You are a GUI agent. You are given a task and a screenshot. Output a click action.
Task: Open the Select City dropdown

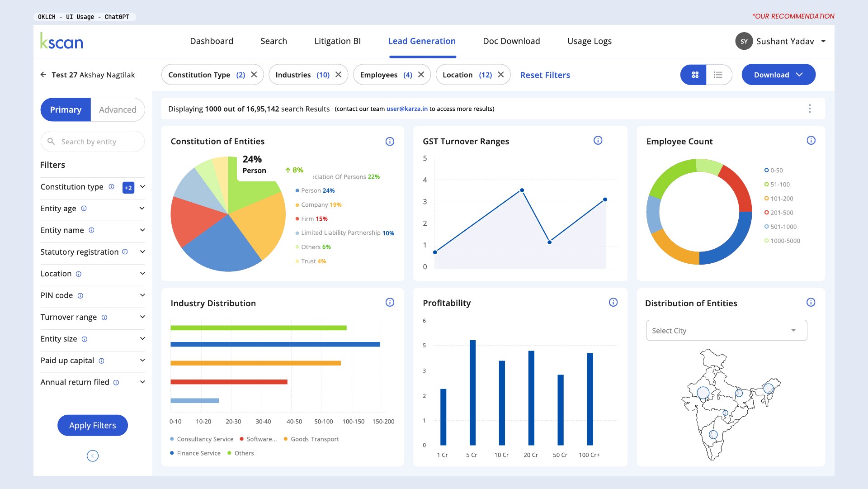(x=726, y=331)
